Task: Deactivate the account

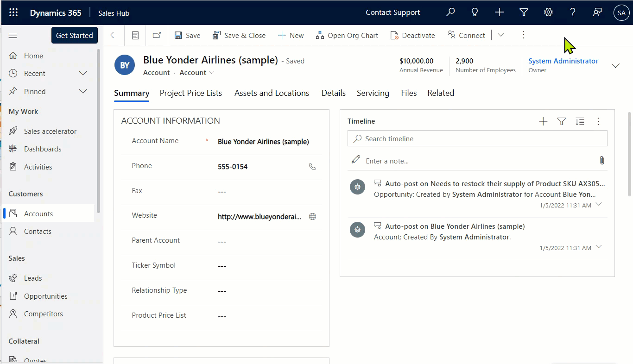Action: 413,35
